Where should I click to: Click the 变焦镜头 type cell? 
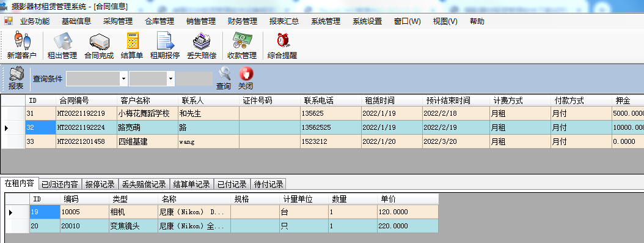133,226
